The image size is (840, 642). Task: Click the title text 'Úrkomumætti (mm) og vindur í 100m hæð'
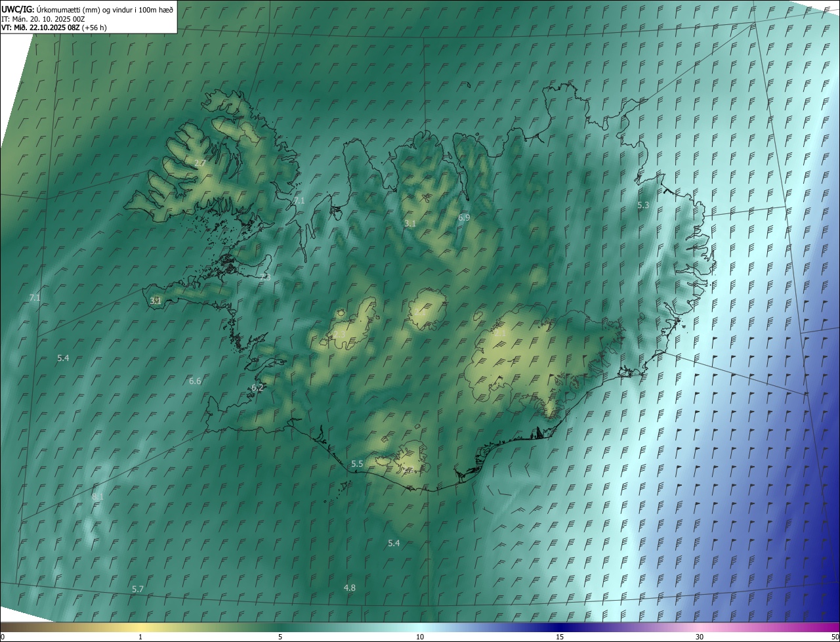tap(105, 9)
